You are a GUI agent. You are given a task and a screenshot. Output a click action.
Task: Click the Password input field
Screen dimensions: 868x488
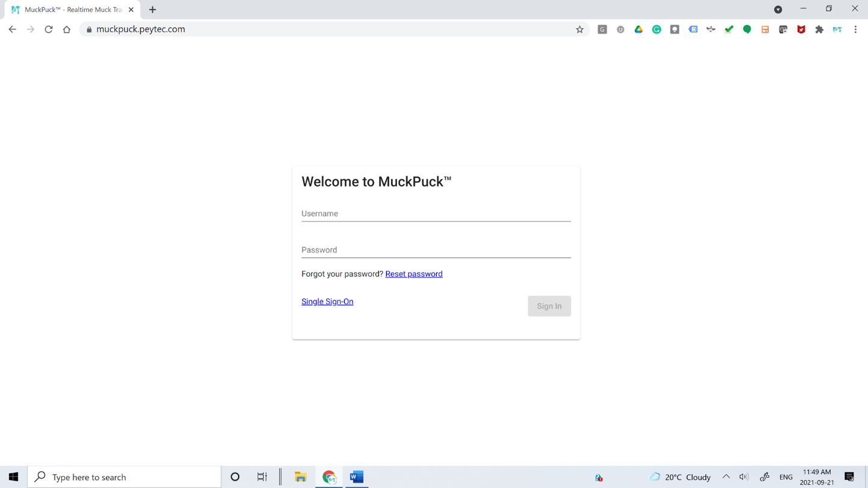(436, 250)
